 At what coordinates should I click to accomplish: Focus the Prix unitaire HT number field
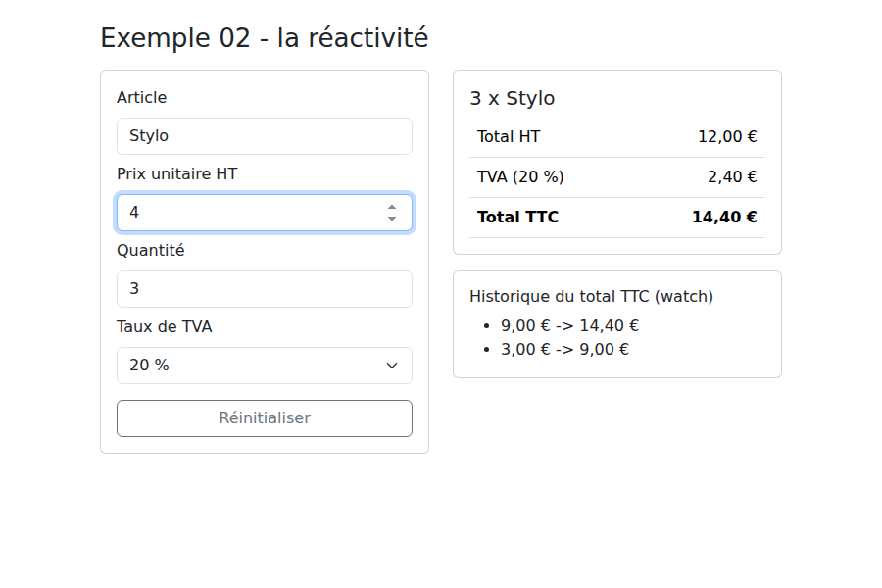point(265,213)
